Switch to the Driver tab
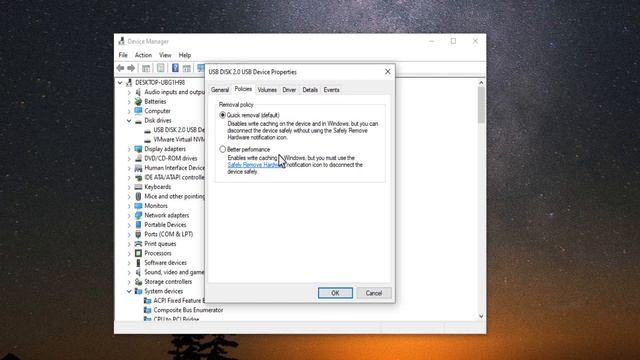This screenshot has height=360, width=640. point(289,90)
